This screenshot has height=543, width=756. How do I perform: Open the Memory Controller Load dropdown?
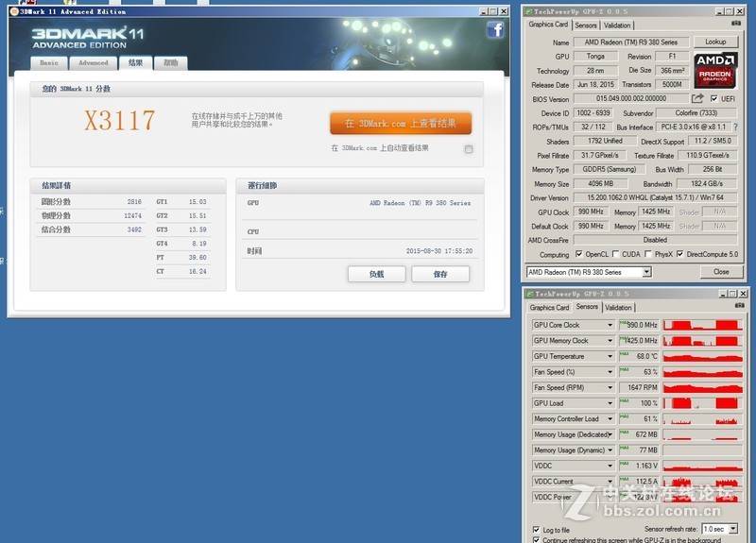pyautogui.click(x=610, y=419)
